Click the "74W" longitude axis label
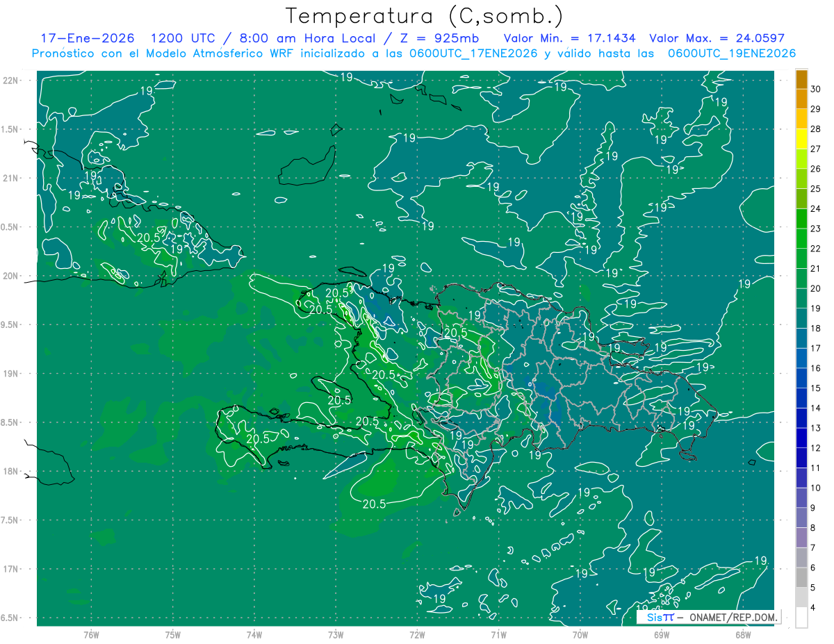 (254, 635)
